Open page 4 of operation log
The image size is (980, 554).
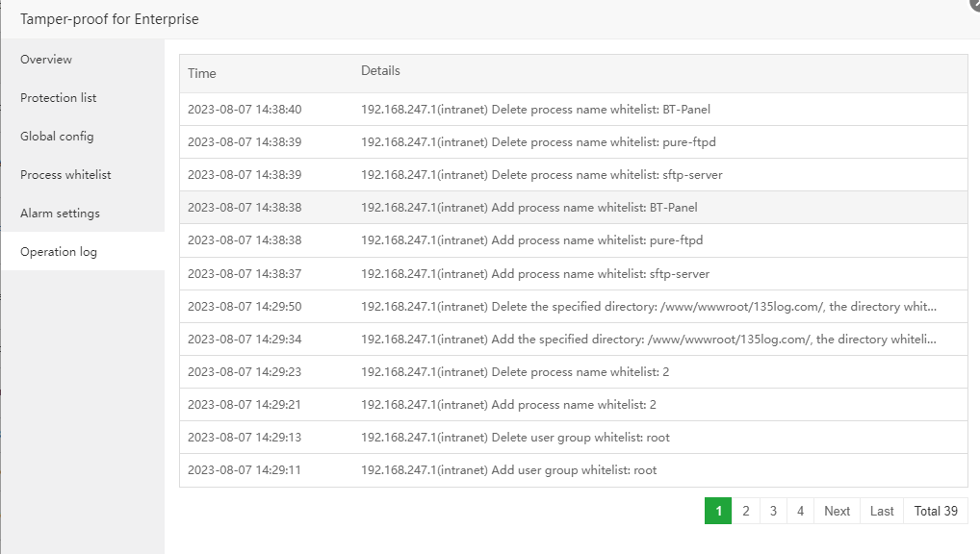[x=800, y=511]
